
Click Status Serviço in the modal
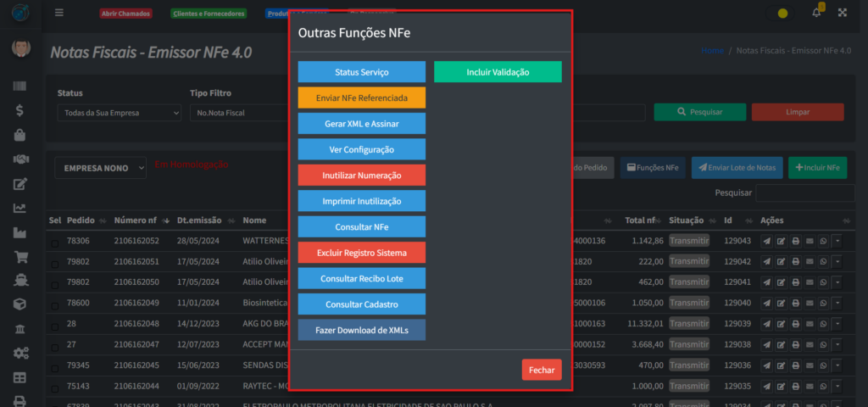tap(361, 72)
